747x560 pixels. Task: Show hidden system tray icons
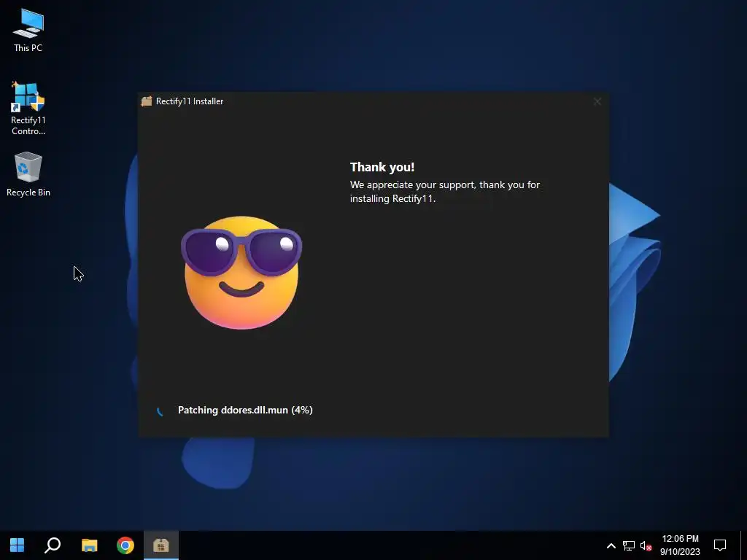(x=611, y=545)
